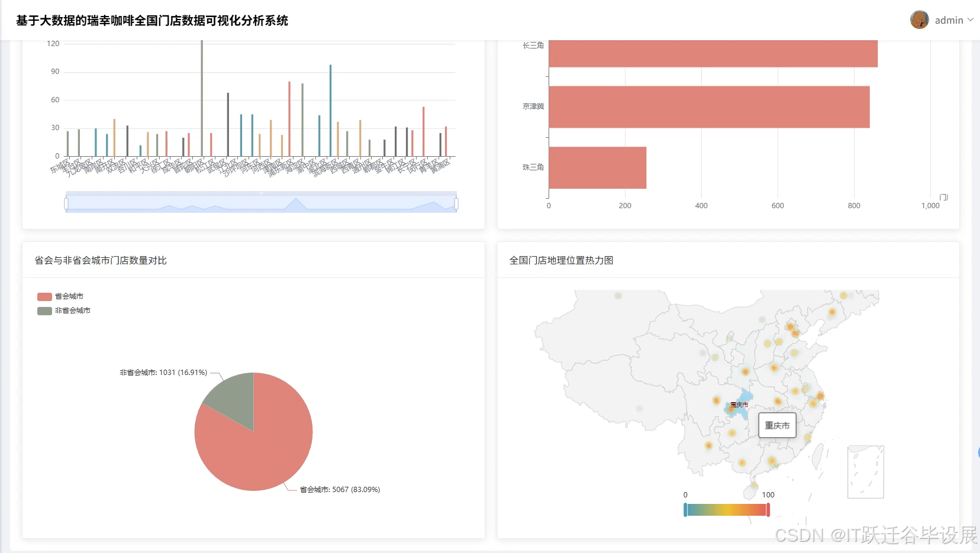Click the admin user avatar
Viewport: 980px width, 553px height.
[x=919, y=20]
